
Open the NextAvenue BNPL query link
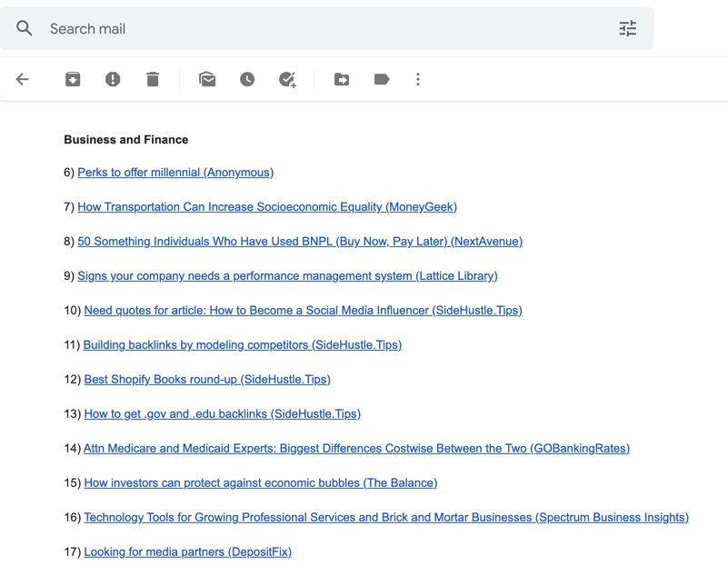click(x=300, y=242)
